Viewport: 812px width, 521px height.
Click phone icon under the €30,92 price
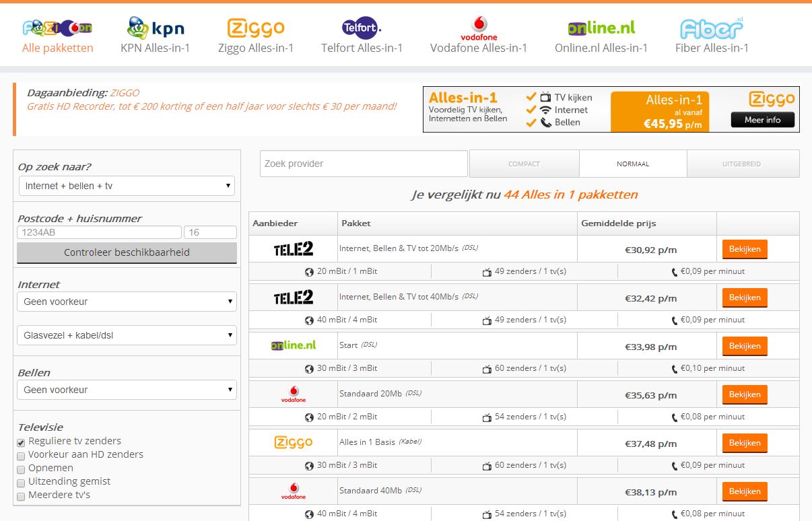coord(675,272)
